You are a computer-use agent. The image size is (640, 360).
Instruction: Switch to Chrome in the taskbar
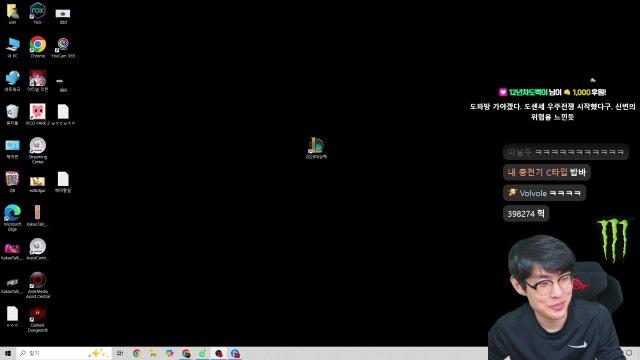tap(137, 353)
